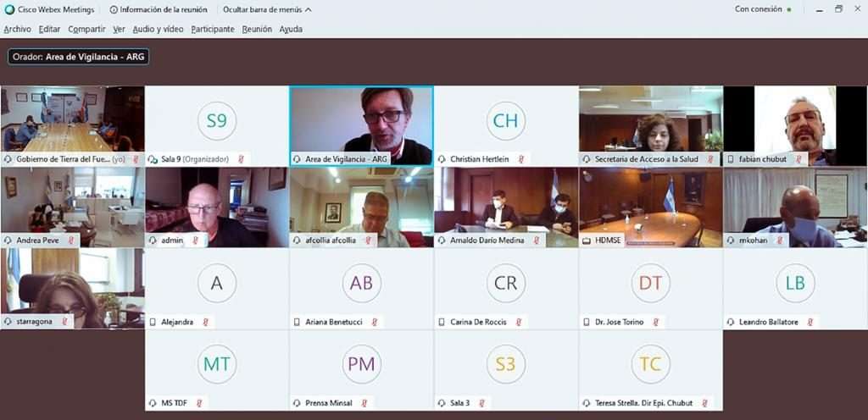The image size is (868, 420).
Task: Click the phone device icon next to Alejandra
Action: tap(153, 322)
